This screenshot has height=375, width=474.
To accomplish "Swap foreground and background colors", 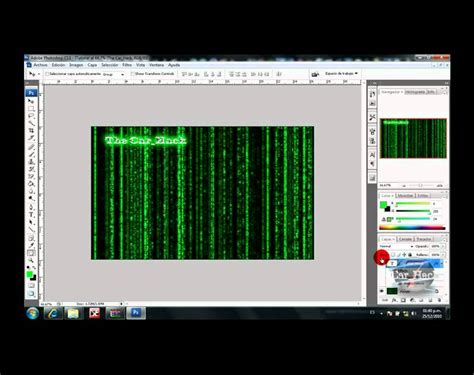I will [x=34, y=267].
